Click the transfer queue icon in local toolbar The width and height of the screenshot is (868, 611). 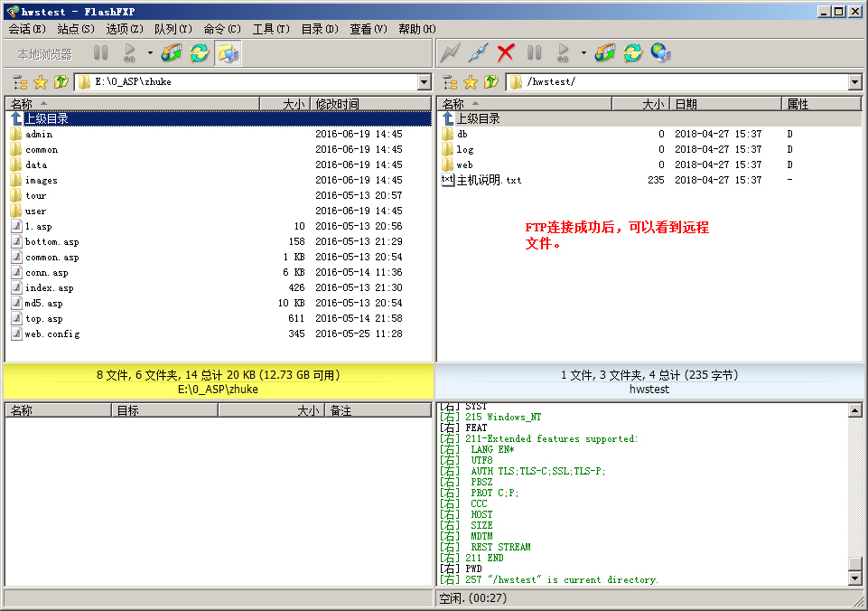pos(172,53)
